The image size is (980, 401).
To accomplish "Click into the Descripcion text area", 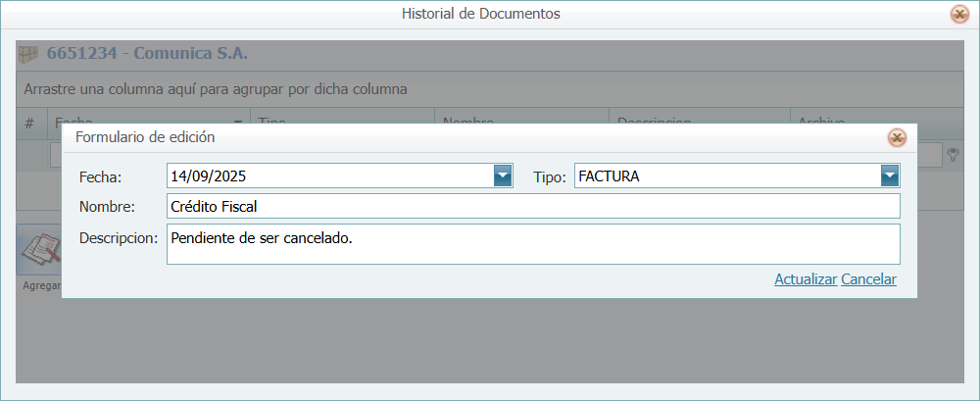I will coord(532,244).
